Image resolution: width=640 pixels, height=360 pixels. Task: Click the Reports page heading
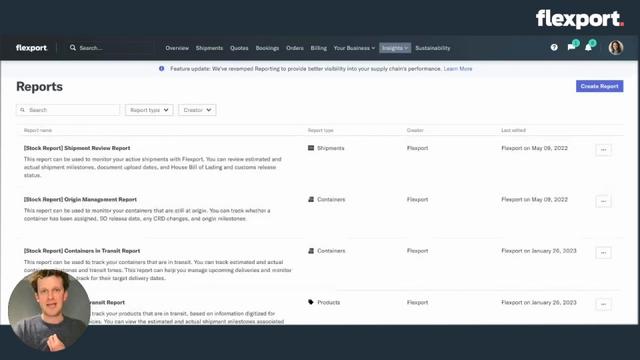coord(39,87)
